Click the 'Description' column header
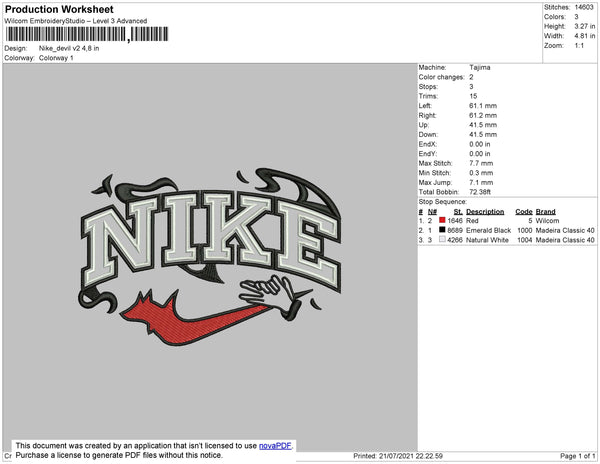The image size is (600, 464). pos(485,212)
